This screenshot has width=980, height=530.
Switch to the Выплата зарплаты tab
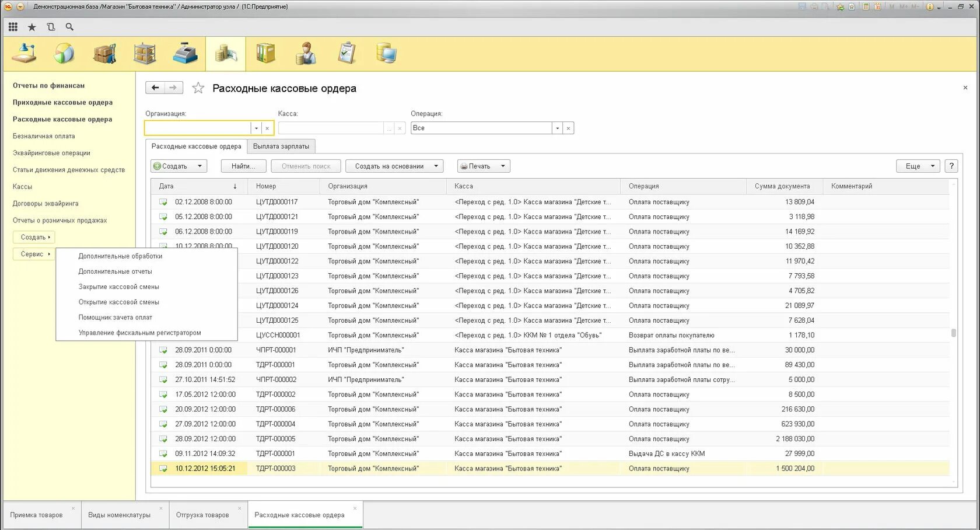pyautogui.click(x=281, y=147)
